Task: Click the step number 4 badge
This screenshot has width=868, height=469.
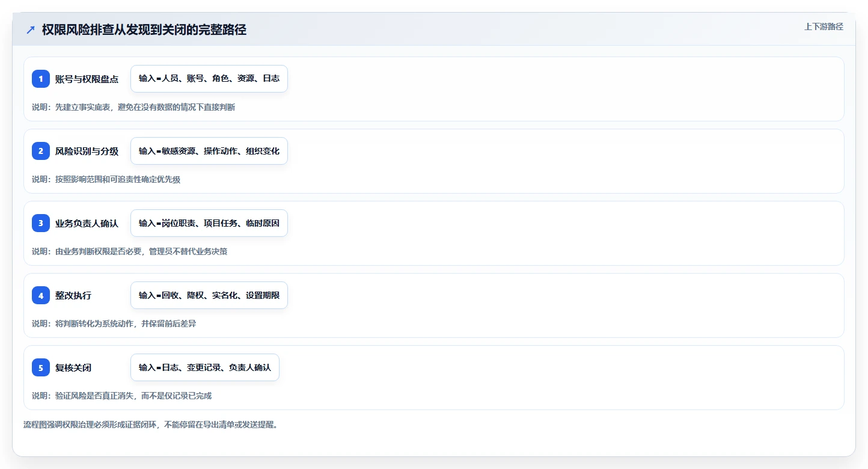Action: click(x=41, y=295)
